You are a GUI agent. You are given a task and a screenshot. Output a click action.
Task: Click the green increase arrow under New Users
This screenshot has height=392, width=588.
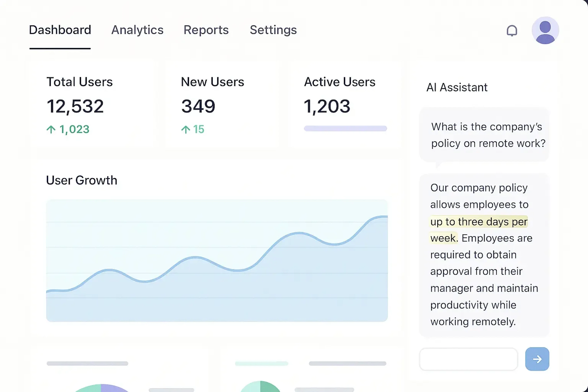[186, 129]
